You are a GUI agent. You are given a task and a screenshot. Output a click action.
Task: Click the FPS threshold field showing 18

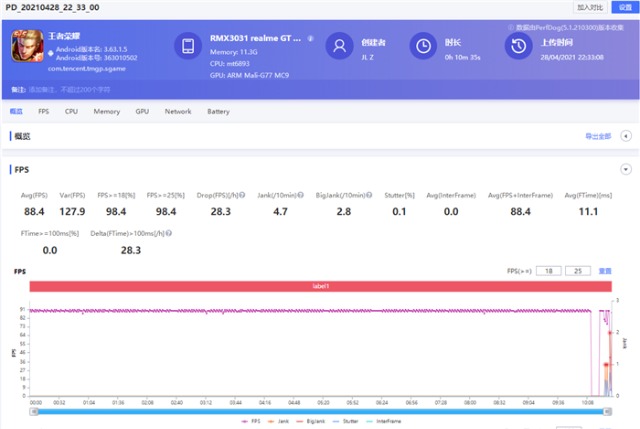549,271
